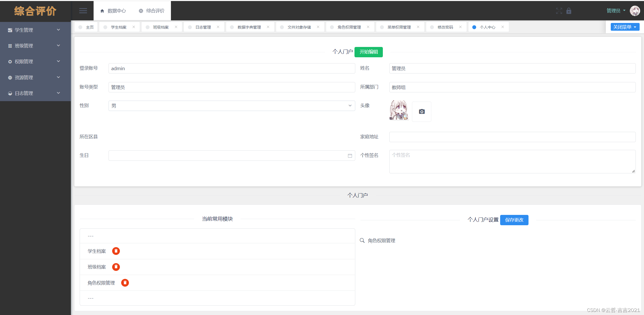Open the 性别 dropdown
The height and width of the screenshot is (315, 644).
350,106
